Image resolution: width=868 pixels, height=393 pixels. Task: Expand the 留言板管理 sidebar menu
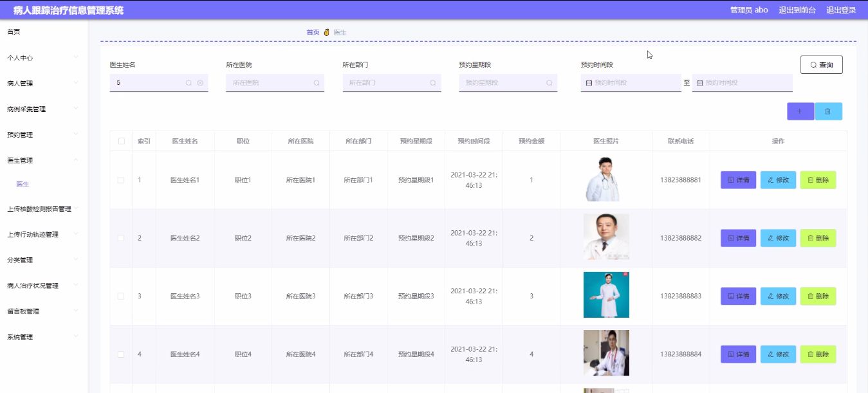pos(44,311)
